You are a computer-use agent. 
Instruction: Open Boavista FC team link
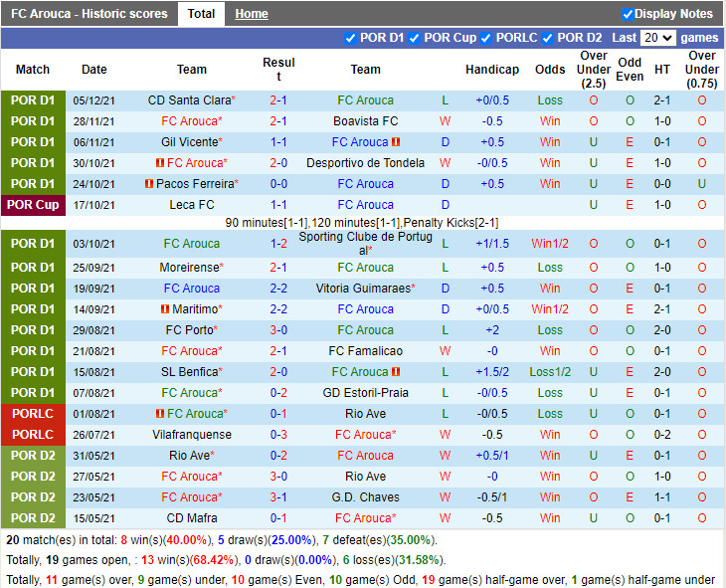click(365, 121)
